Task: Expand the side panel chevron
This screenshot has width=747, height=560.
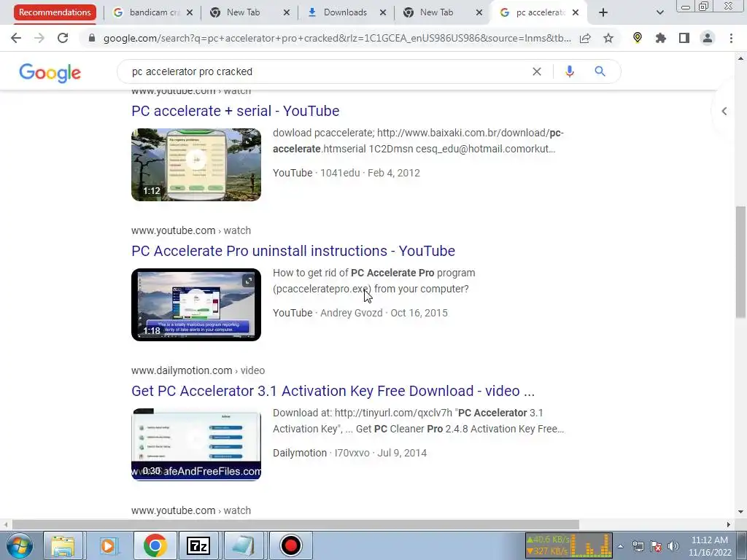Action: [x=724, y=112]
